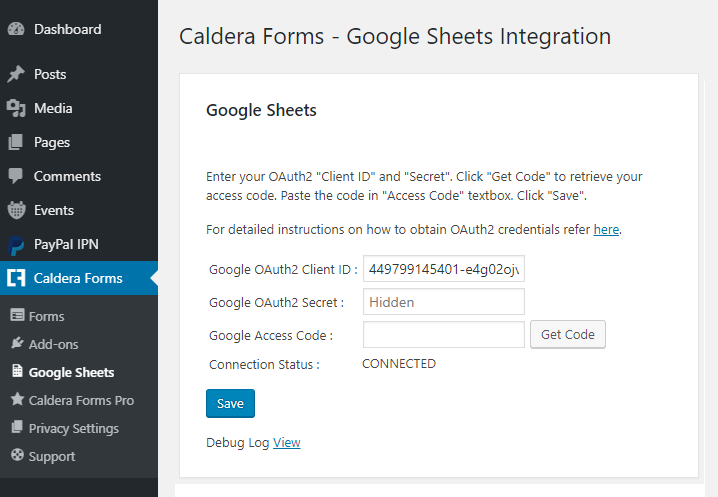Viewport: 718px width, 497px height.
Task: Click the Caldera Forms Pro star icon
Action: (x=17, y=399)
